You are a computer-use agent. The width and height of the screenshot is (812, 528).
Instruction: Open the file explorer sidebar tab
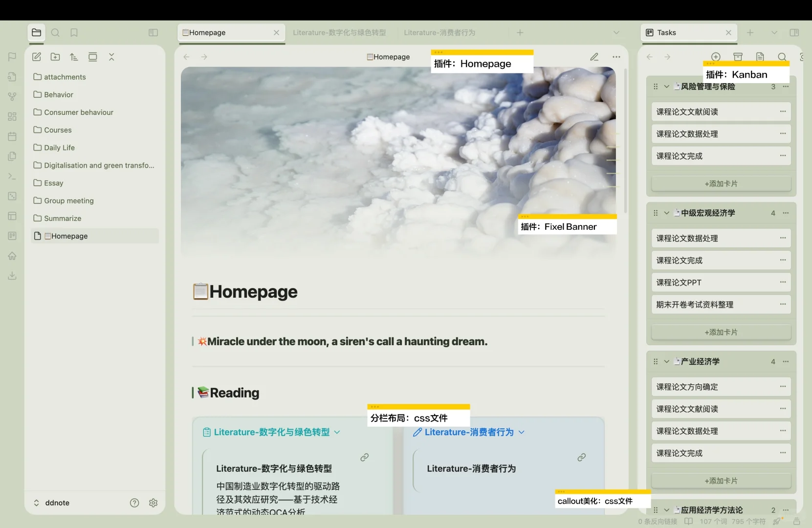[36, 32]
